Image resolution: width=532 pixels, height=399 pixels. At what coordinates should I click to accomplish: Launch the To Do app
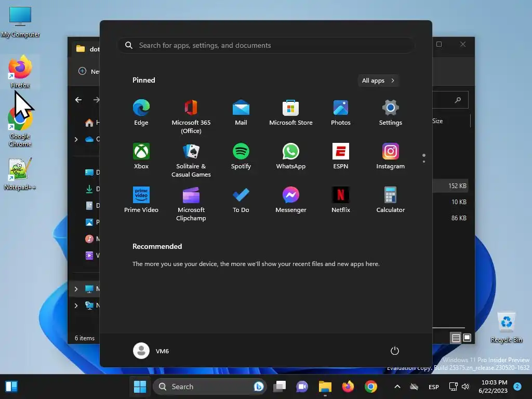(x=241, y=200)
